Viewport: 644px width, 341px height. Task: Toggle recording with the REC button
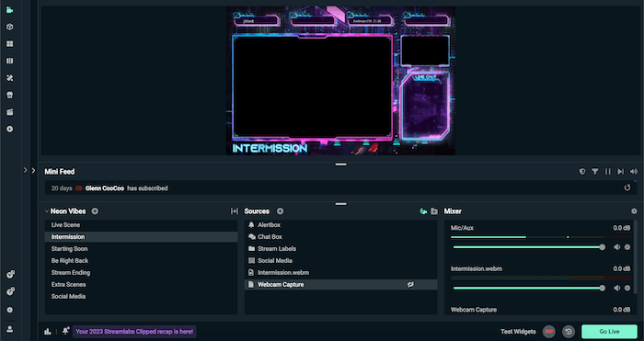[x=549, y=332]
